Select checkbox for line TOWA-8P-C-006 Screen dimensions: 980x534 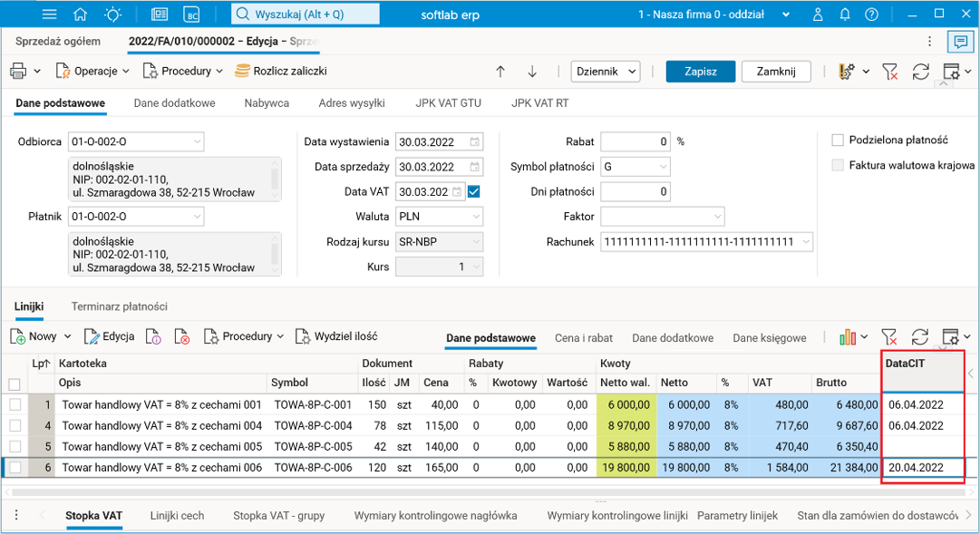[x=15, y=467]
